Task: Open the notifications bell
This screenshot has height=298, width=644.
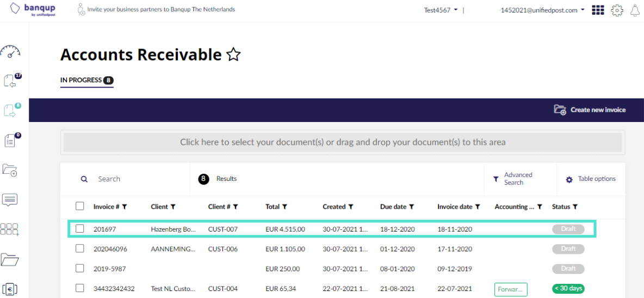Action: point(635,10)
